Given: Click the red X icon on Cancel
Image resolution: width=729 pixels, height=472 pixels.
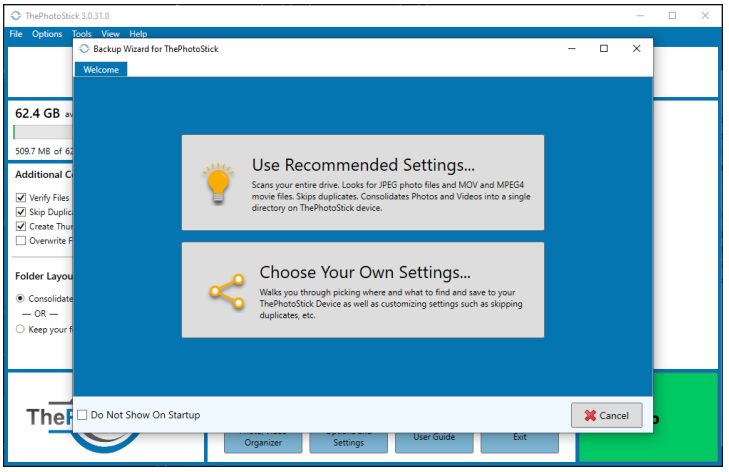Looking at the screenshot, I should point(590,415).
